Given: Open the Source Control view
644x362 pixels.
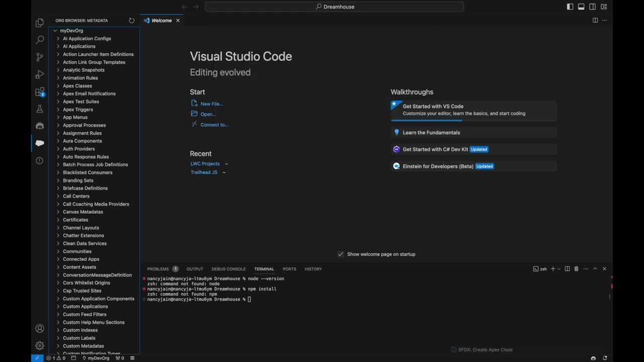Looking at the screenshot, I should [40, 57].
